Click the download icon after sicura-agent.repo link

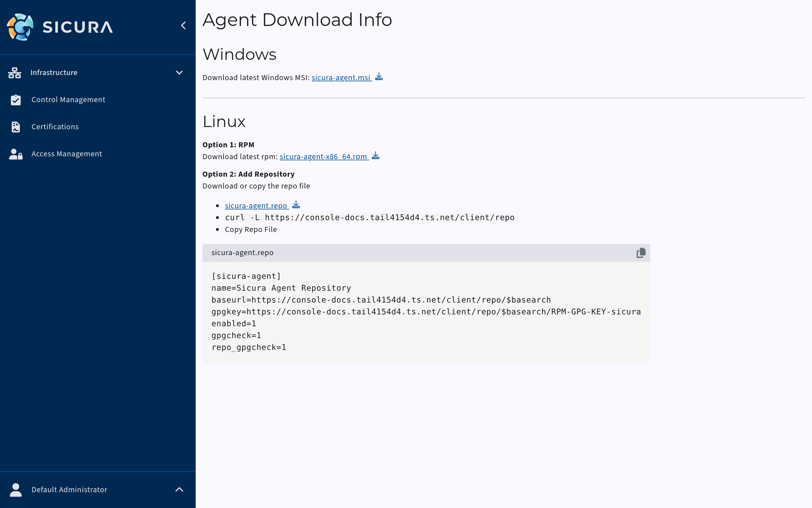296,205
